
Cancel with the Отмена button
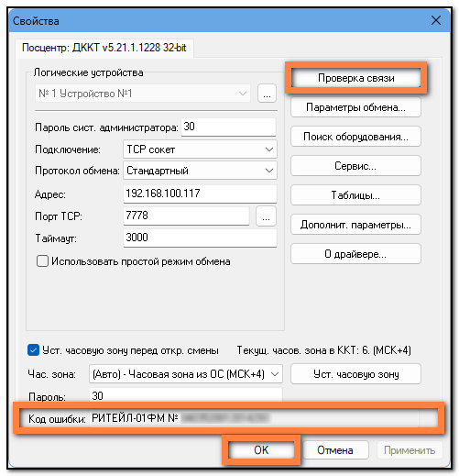tap(335, 450)
